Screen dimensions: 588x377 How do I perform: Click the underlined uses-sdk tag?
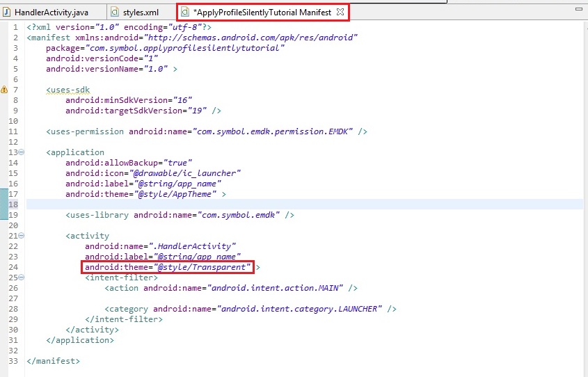pyautogui.click(x=68, y=90)
